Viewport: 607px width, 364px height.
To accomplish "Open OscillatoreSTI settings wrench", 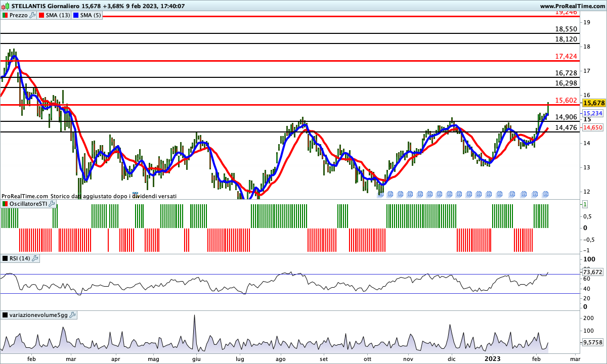I will (53, 203).
